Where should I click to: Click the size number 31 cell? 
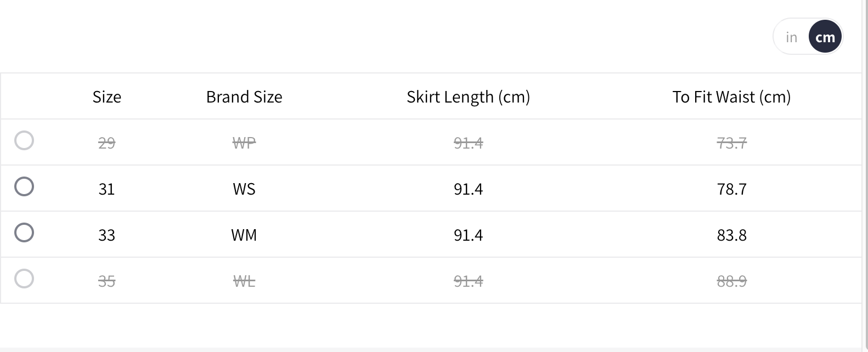pyautogui.click(x=106, y=189)
